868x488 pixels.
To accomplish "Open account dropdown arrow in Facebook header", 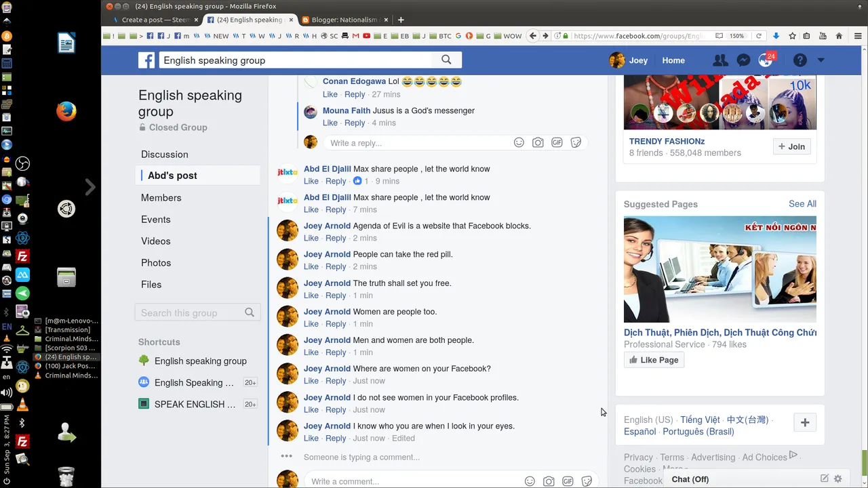I will [x=821, y=60].
